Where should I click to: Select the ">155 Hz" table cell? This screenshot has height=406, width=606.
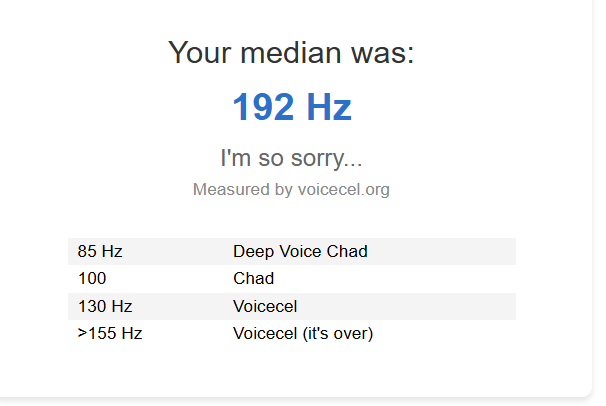point(110,333)
